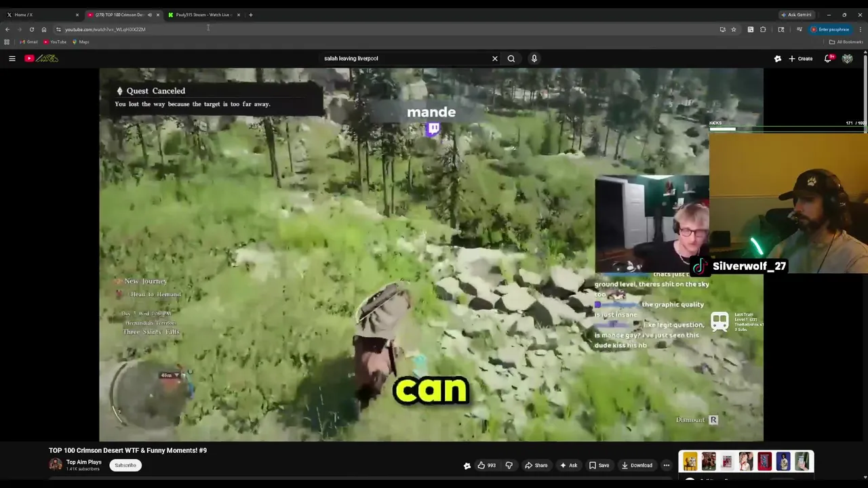868x488 pixels.
Task: Go forward with browser forward arrow
Action: (x=19, y=29)
